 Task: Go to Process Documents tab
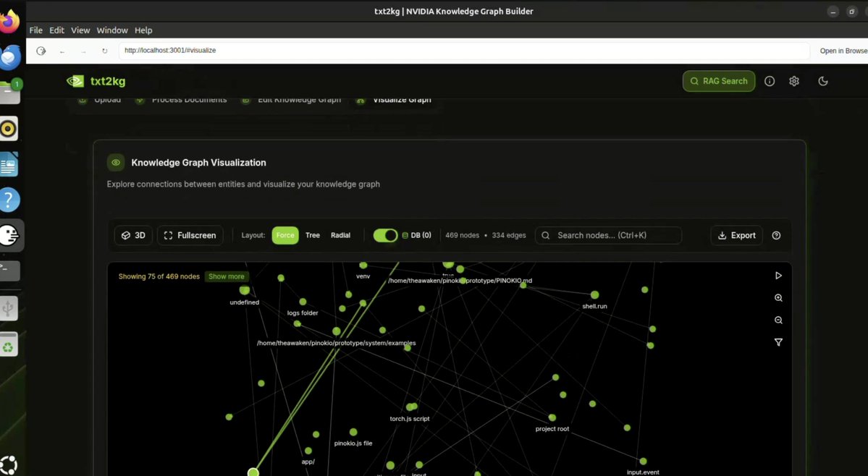[x=181, y=100]
